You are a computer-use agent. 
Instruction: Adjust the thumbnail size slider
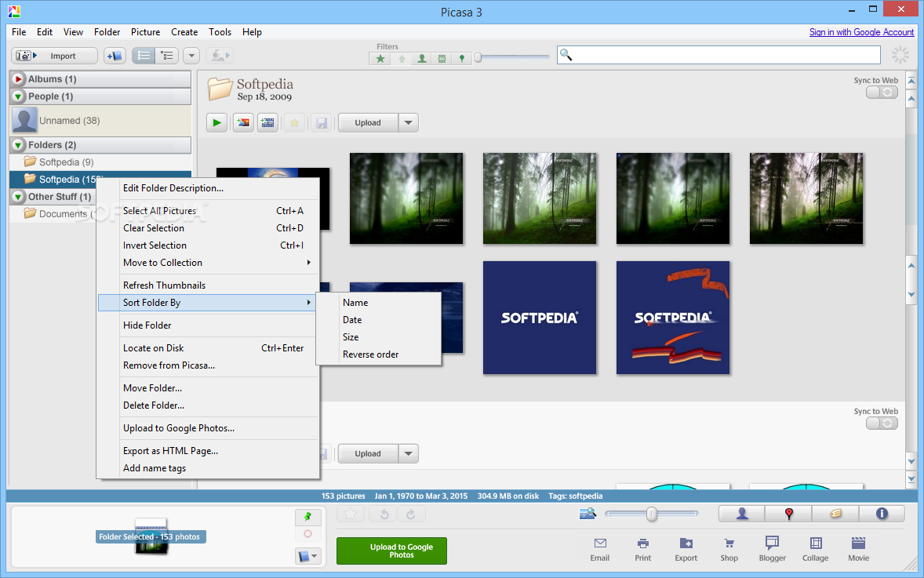point(651,514)
